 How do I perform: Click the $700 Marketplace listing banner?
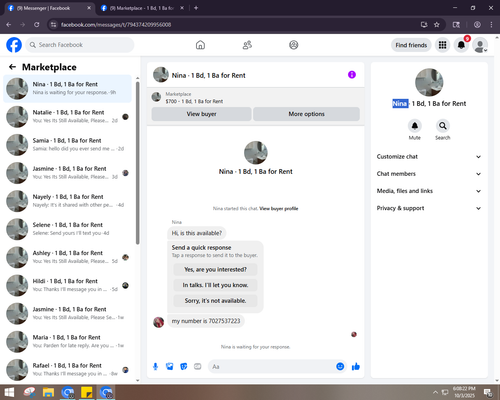[256, 98]
